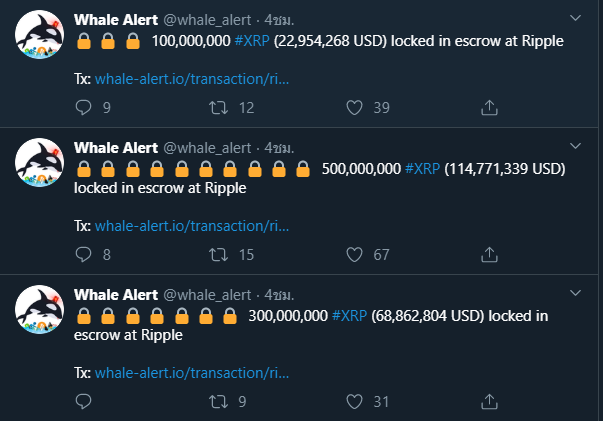Screen dimensions: 603x421
Task: Reply to the 500,000,000 XRP tweet
Action: click(83, 255)
